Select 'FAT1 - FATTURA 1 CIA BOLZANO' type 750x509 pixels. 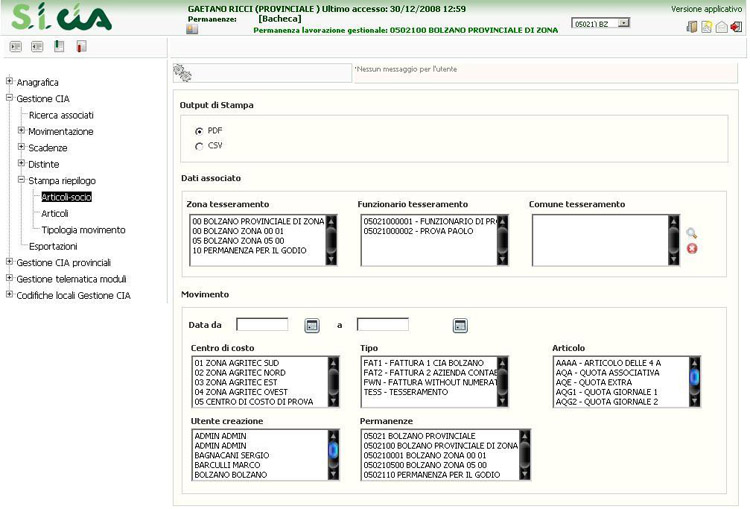[x=423, y=363]
